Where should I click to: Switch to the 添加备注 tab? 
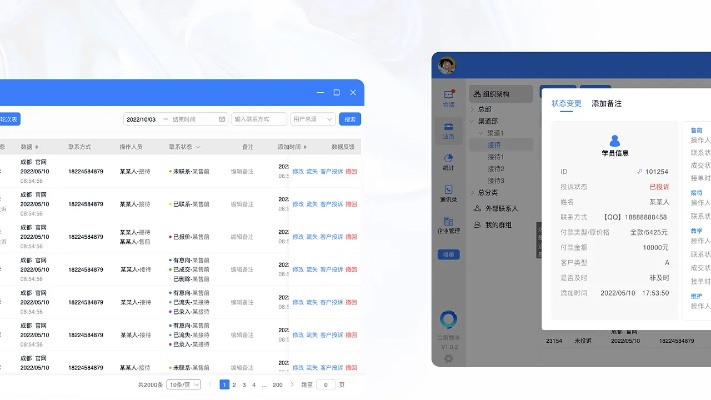[x=607, y=104]
